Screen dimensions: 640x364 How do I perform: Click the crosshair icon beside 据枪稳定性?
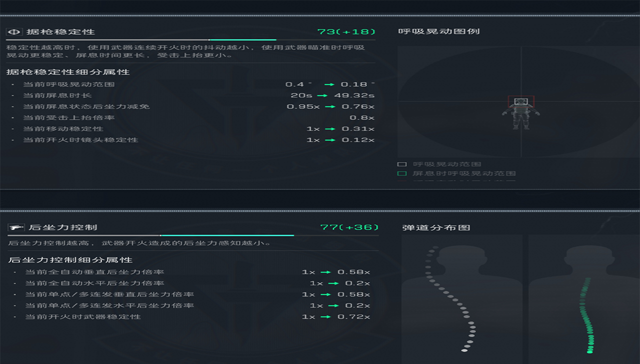pyautogui.click(x=13, y=31)
